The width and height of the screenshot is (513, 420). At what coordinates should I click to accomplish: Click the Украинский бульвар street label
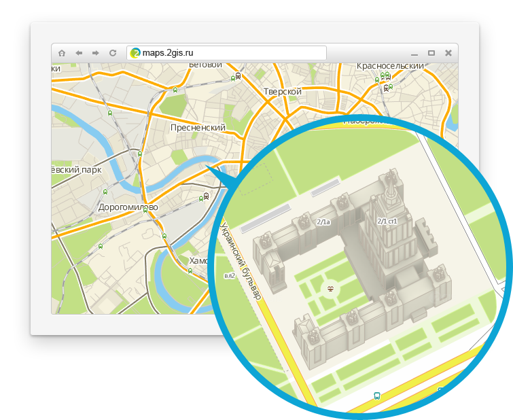[x=241, y=261]
